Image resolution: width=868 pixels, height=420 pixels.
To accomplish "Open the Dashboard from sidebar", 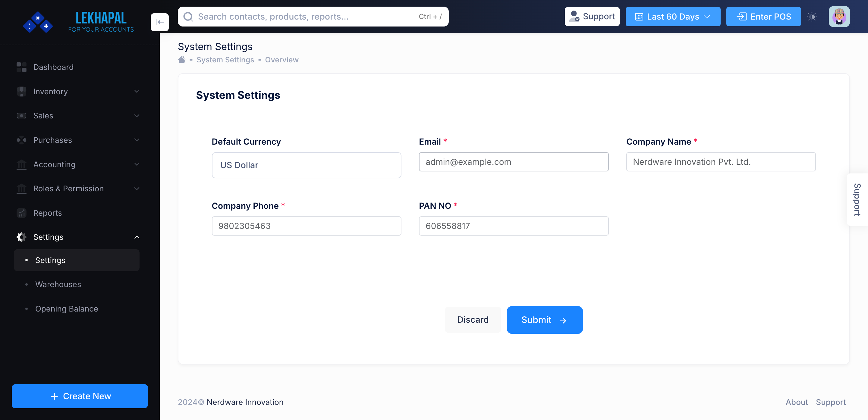I will [x=21, y=67].
